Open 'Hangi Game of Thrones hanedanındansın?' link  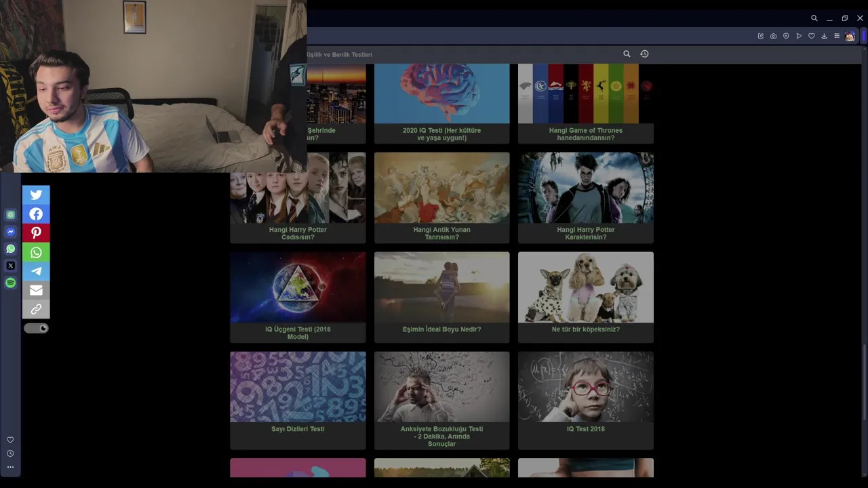586,134
